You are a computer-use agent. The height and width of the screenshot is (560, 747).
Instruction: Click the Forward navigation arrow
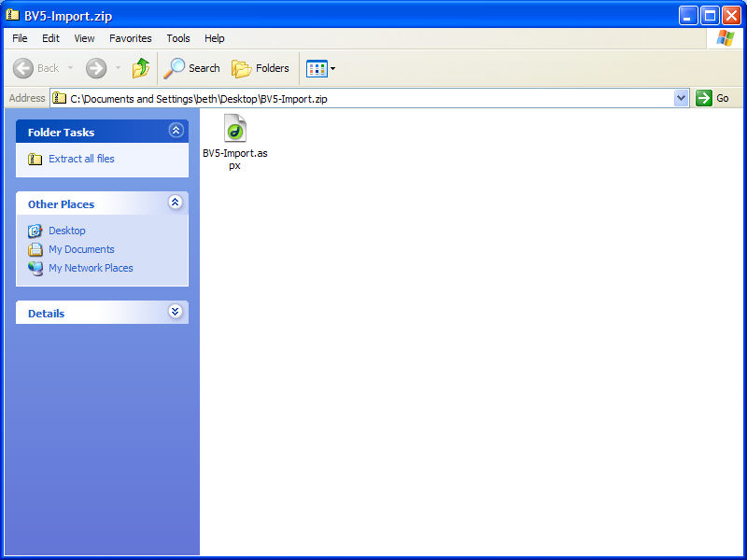(96, 68)
